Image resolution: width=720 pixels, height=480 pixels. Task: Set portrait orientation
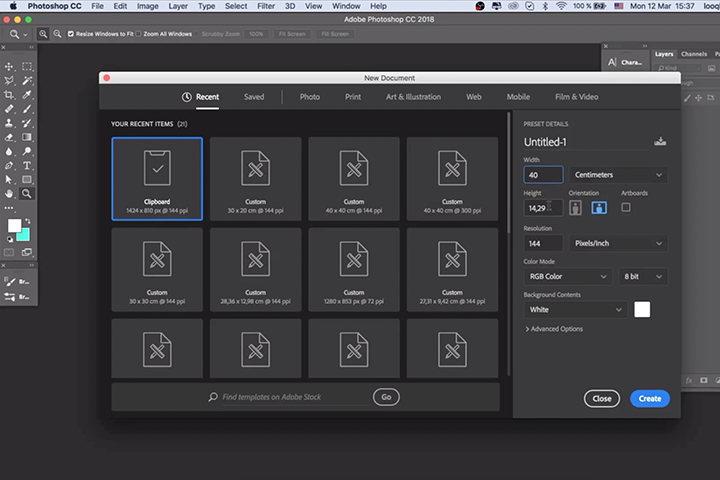(576, 208)
